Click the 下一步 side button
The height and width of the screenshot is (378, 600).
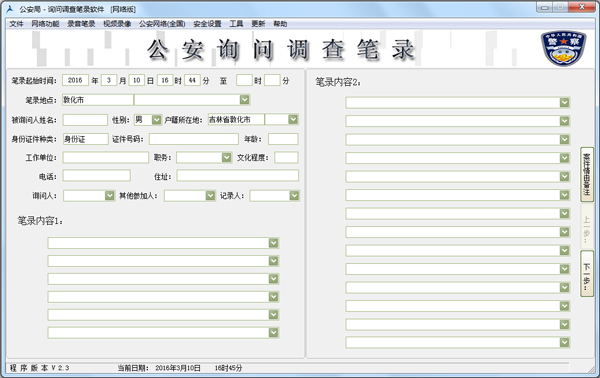click(x=587, y=274)
